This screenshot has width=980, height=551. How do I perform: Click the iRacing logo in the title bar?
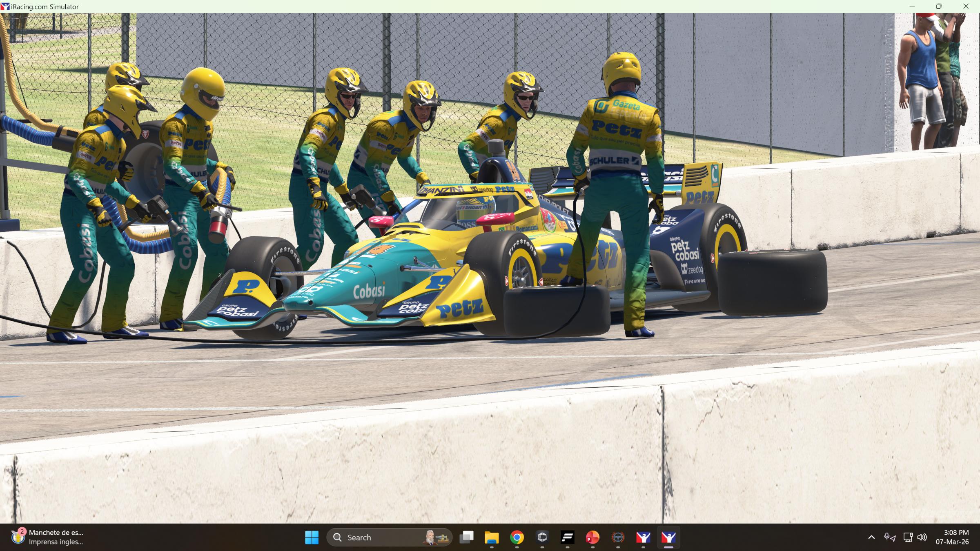(6, 6)
